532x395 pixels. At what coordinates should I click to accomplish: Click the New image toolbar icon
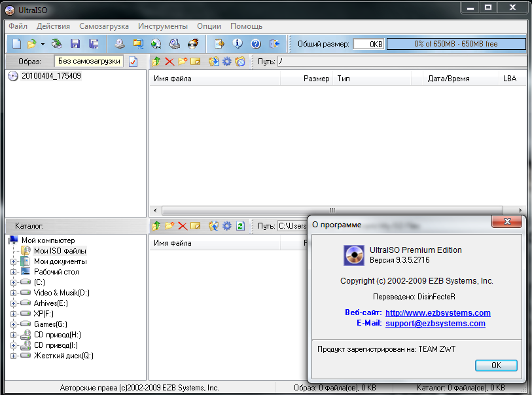[x=16, y=44]
